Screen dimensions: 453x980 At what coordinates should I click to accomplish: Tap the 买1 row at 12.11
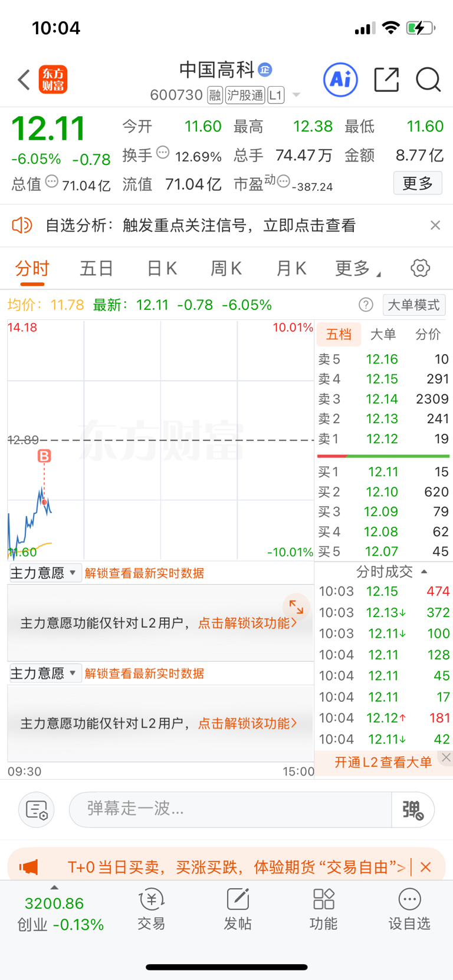(x=383, y=472)
